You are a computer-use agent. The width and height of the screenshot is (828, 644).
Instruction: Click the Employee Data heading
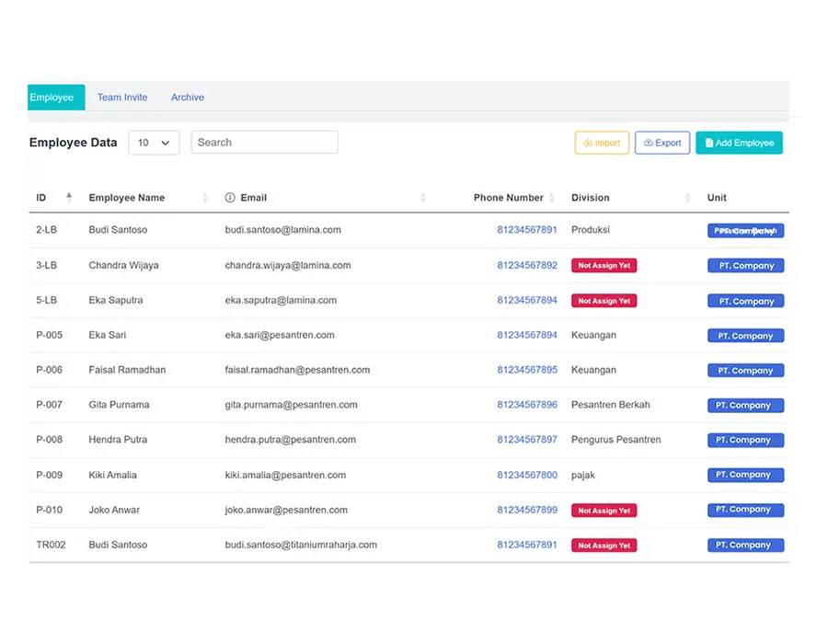point(74,143)
